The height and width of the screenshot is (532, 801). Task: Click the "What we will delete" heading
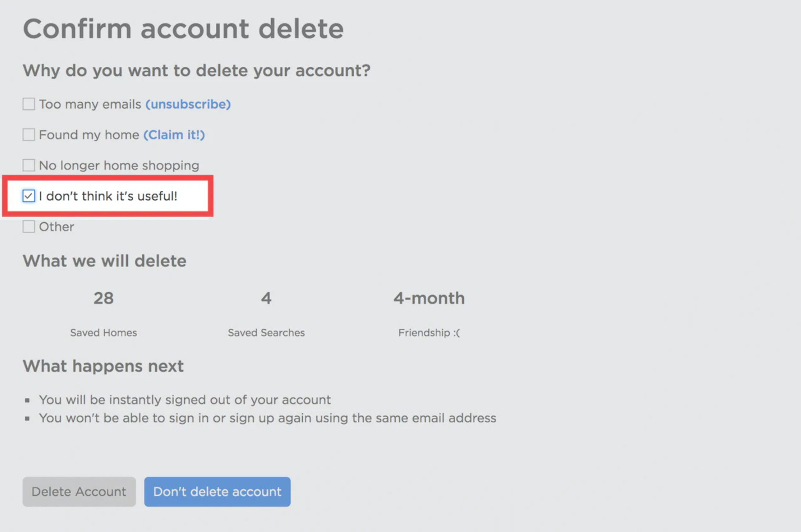[104, 261]
